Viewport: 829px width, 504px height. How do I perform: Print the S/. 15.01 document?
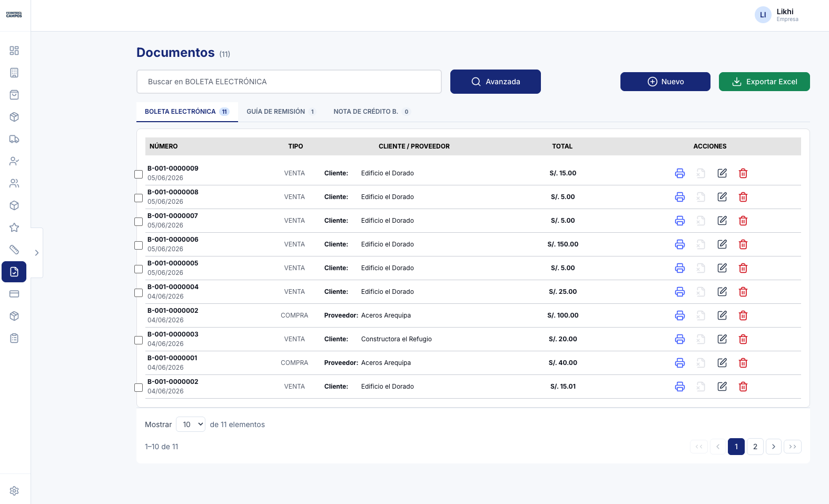(680, 387)
